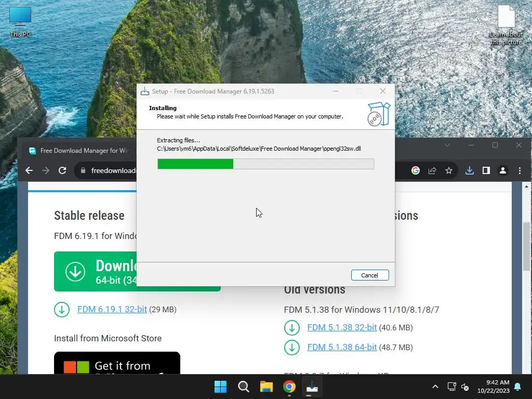Share this page from Chrome toolbar
Screen dimensions: 532x399
(432, 170)
